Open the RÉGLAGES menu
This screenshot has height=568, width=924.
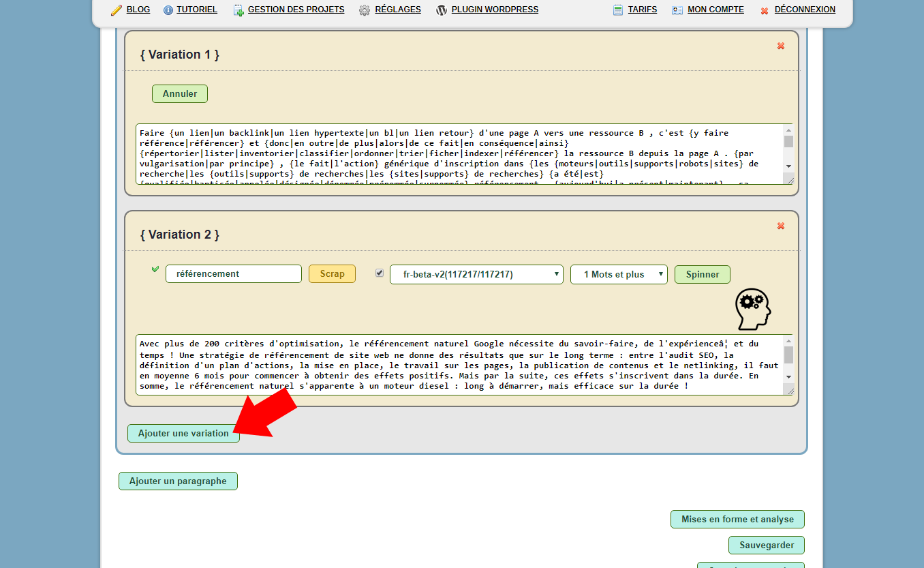pos(398,10)
